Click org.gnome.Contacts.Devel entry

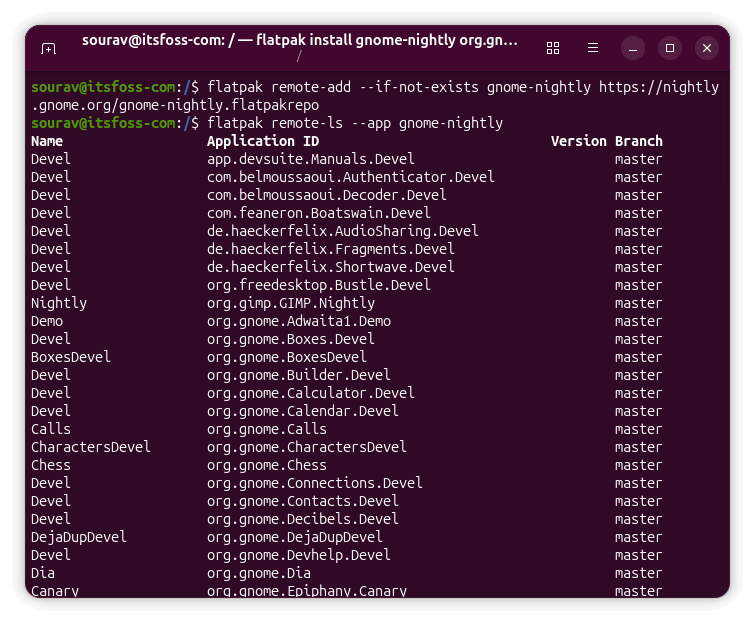[x=303, y=501]
